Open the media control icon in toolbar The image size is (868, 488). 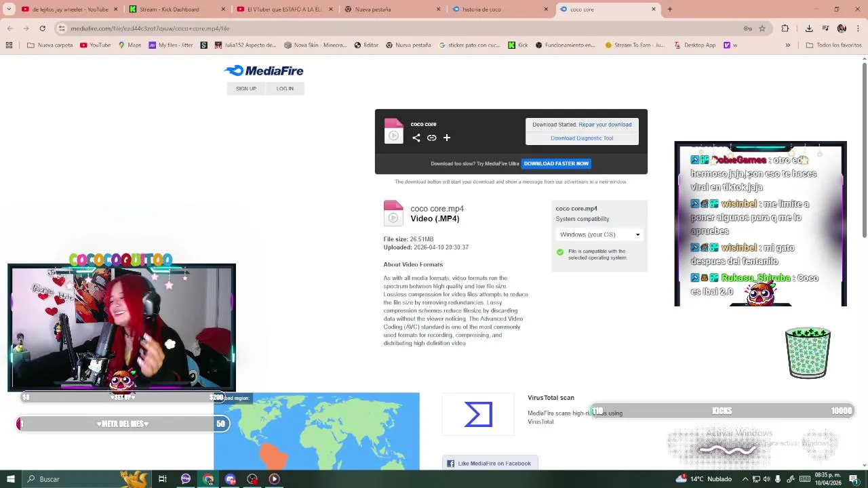[x=825, y=28]
